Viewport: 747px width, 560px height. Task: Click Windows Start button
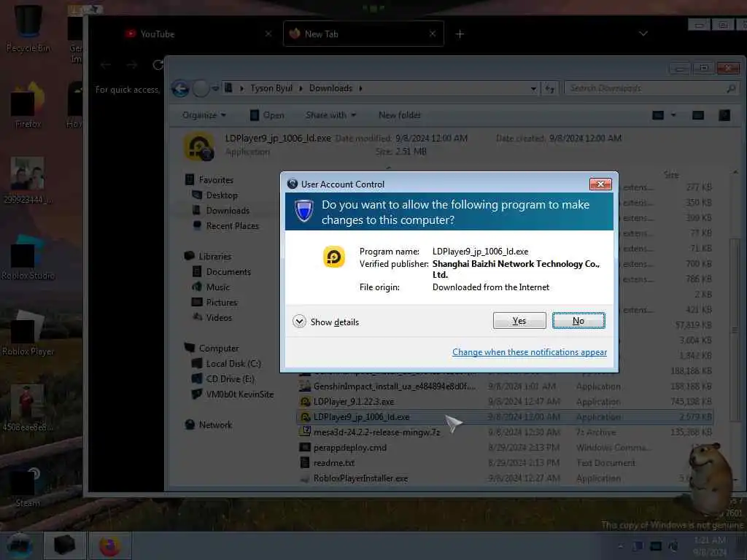tap(20, 545)
